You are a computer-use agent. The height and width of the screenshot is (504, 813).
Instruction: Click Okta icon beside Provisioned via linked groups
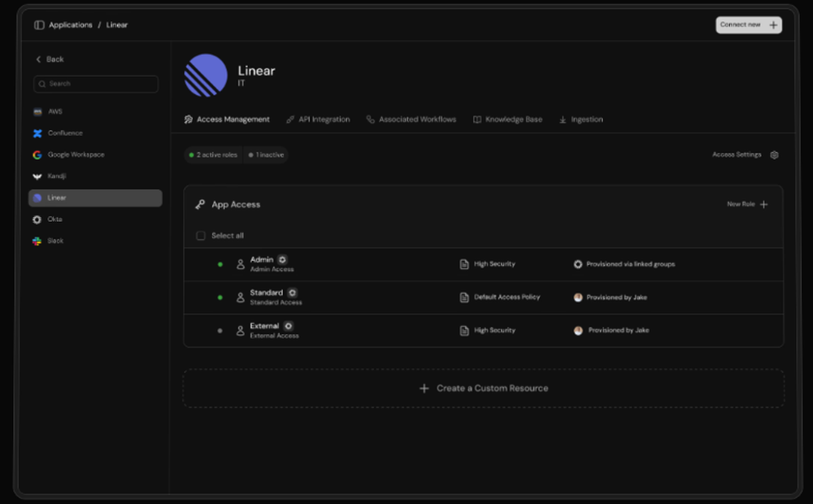[x=577, y=264]
